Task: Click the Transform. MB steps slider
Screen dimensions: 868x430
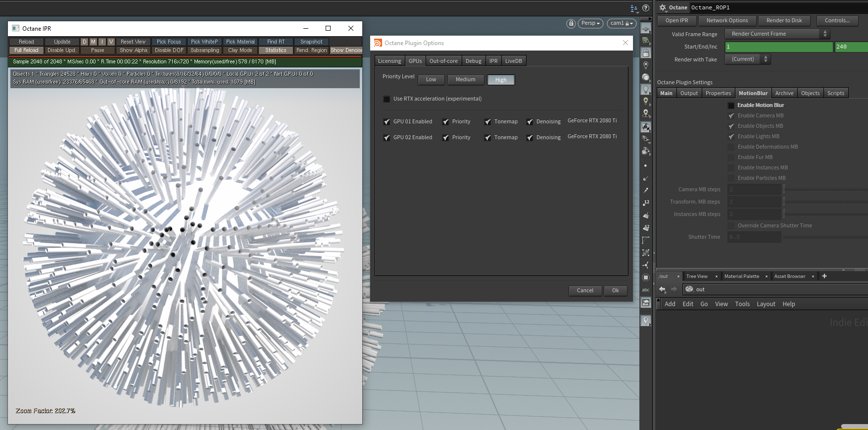Action: click(826, 202)
